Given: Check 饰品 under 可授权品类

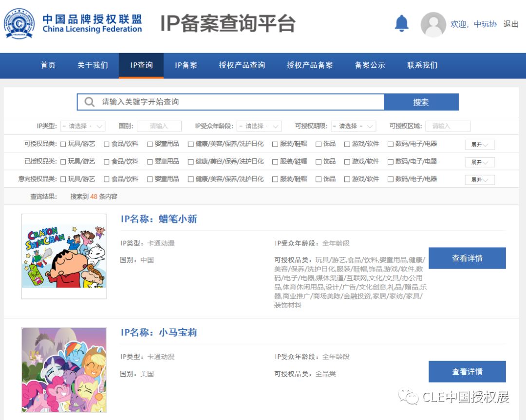Looking at the screenshot, I should (x=319, y=144).
